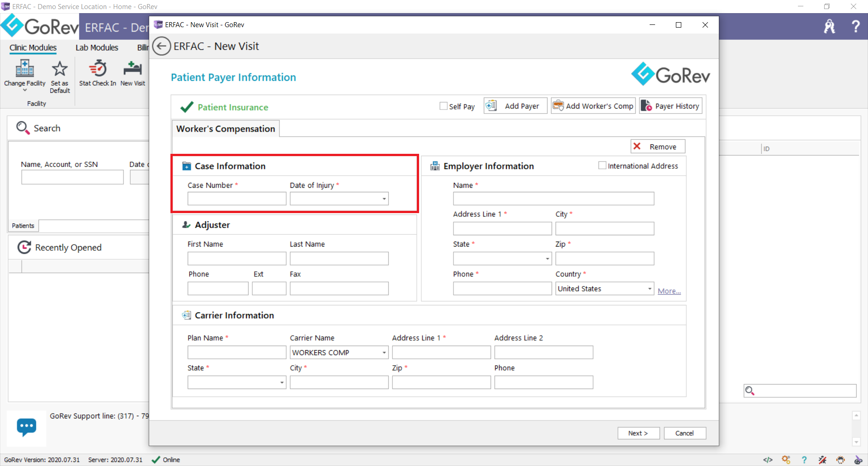Click the Add Payer button
Viewport: 868px width, 466px height.
coord(515,106)
